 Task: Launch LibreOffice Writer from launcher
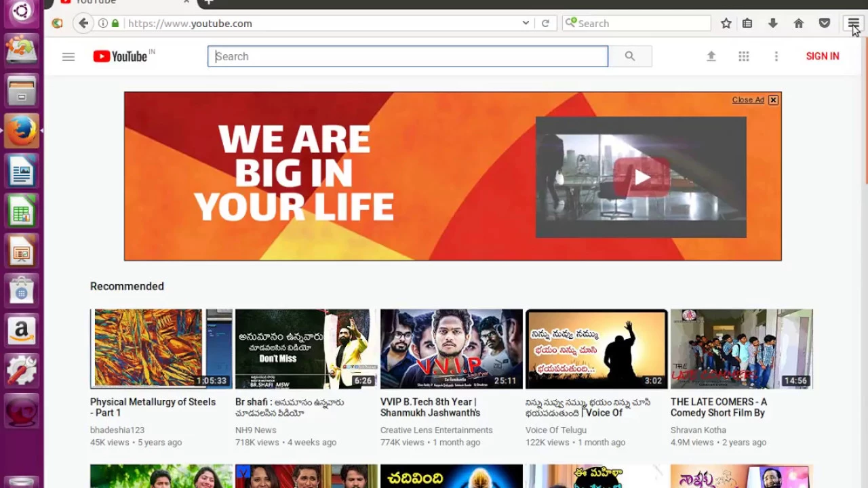(22, 169)
